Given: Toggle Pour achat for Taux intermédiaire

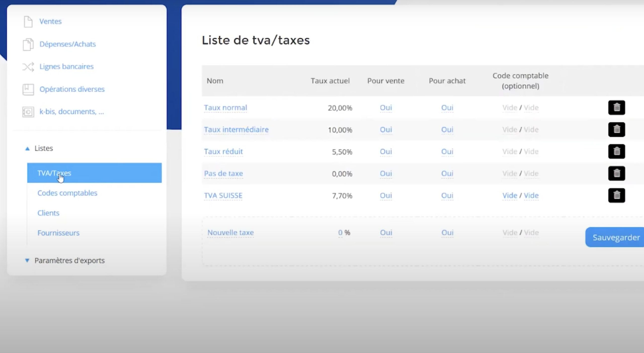Looking at the screenshot, I should point(447,130).
